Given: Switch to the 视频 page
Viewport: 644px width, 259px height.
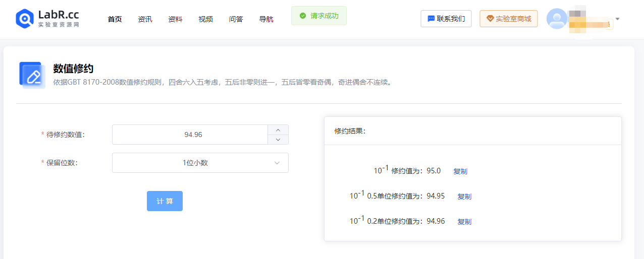Looking at the screenshot, I should [x=205, y=19].
